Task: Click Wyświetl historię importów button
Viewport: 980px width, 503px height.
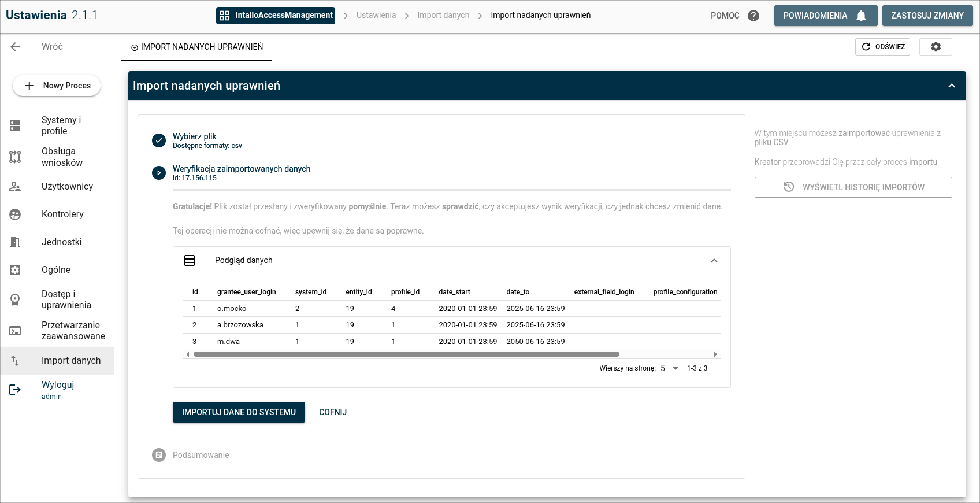Action: tap(853, 187)
